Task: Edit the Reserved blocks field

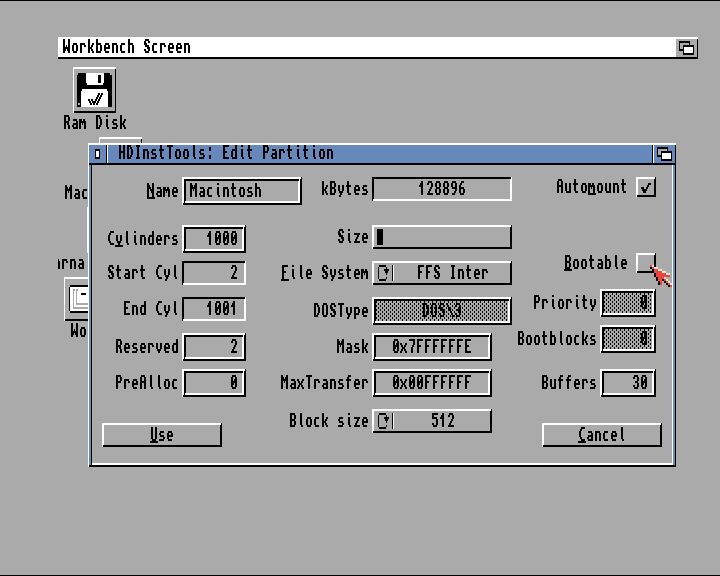Action: click(214, 347)
